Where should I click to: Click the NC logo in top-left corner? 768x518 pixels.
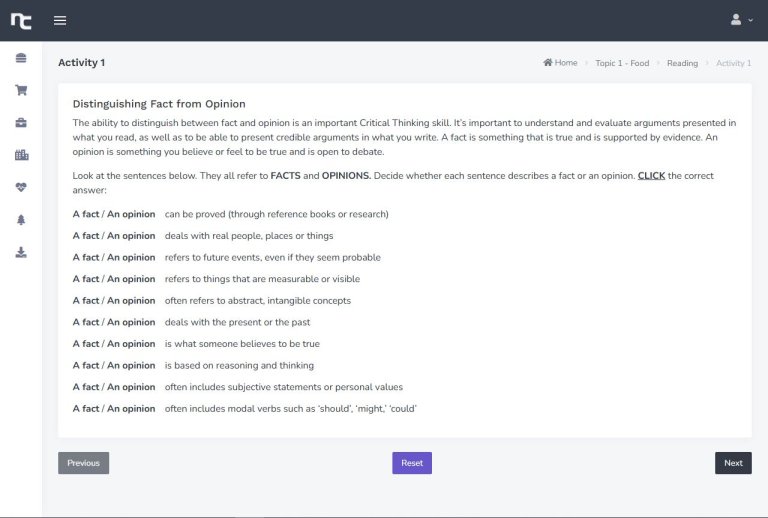21,20
